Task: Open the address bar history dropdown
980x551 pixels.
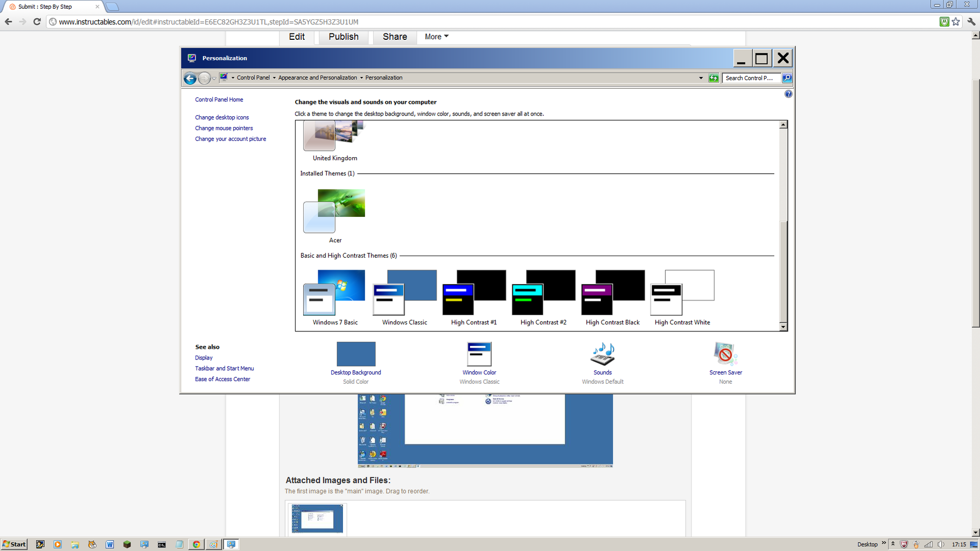Action: coord(701,77)
